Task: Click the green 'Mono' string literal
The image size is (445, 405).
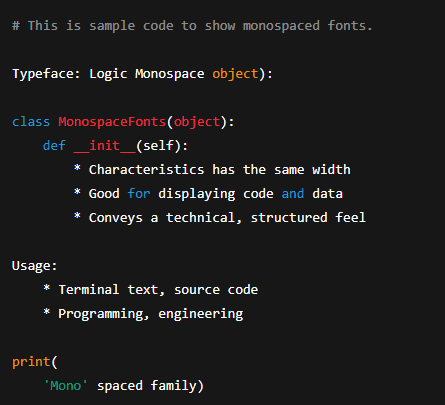Action: click(x=65, y=386)
